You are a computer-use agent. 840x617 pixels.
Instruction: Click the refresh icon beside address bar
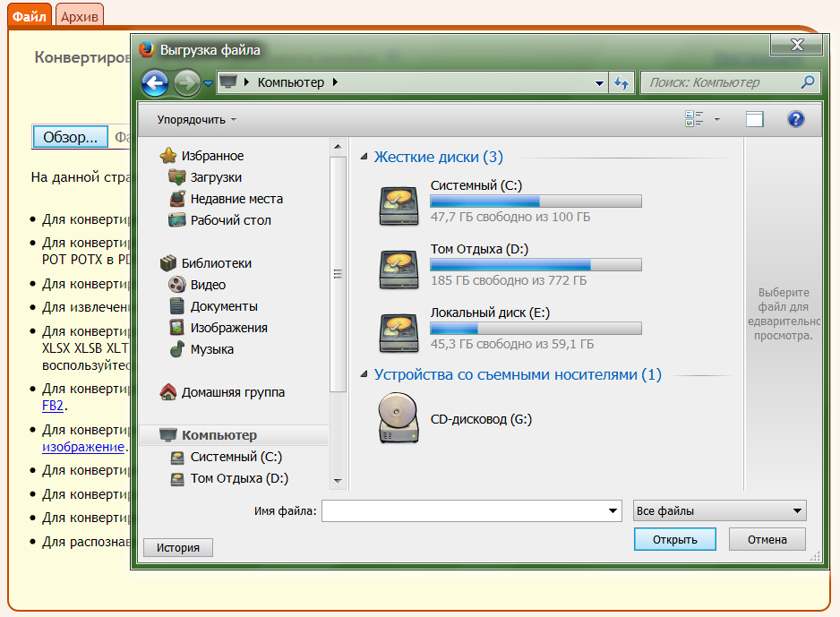coord(621,83)
